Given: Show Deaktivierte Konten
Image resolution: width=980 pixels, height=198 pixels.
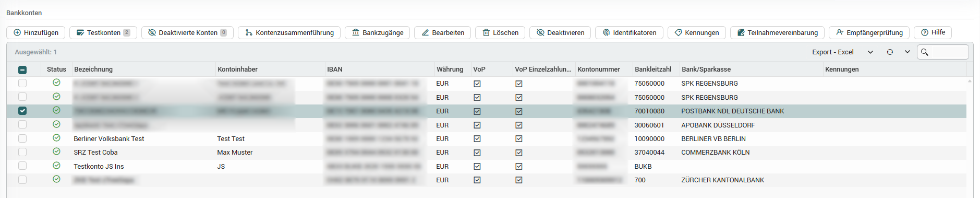Looking at the screenshot, I should pos(187,32).
